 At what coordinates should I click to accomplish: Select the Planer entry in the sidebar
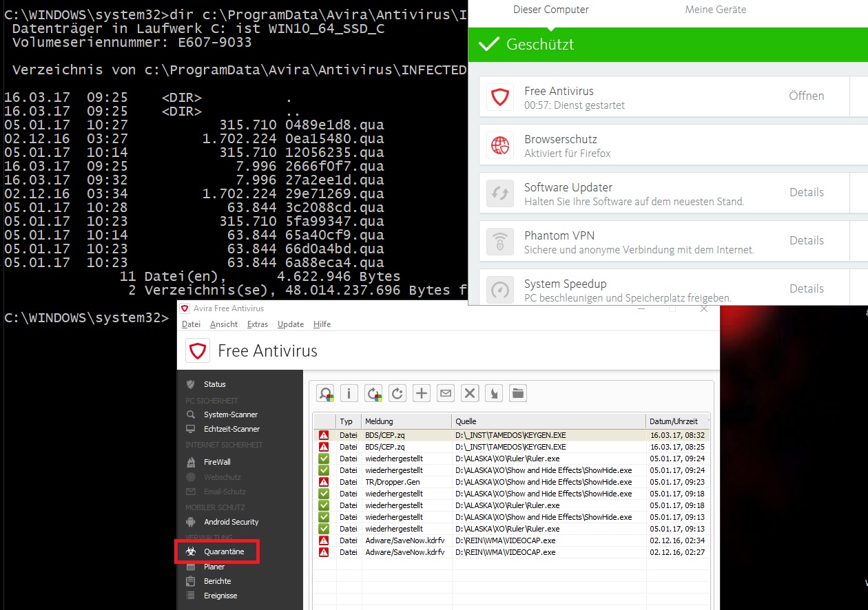click(x=215, y=567)
